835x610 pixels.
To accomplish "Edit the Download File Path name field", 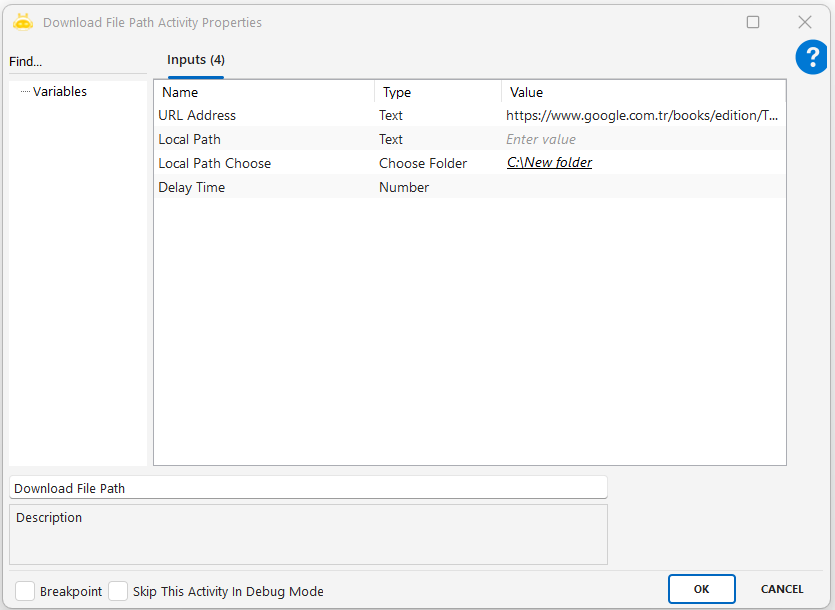I will (x=308, y=488).
